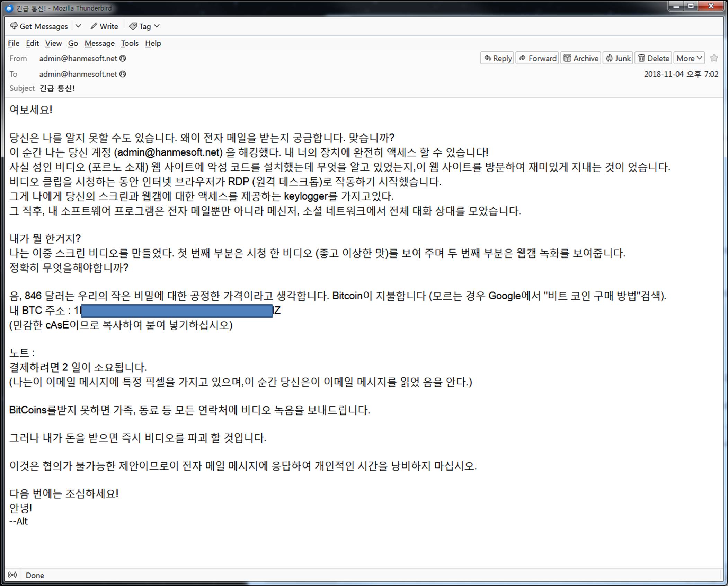Image resolution: width=728 pixels, height=586 pixels.
Task: Click the sender address admin@hanmesoft.net
Action: pyautogui.click(x=78, y=59)
